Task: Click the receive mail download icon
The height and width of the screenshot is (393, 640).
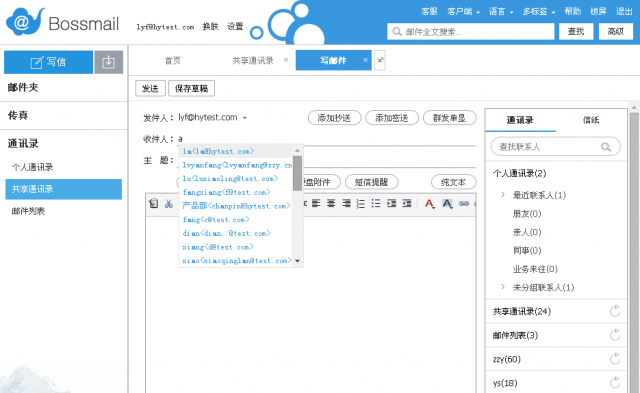Action: tap(109, 62)
